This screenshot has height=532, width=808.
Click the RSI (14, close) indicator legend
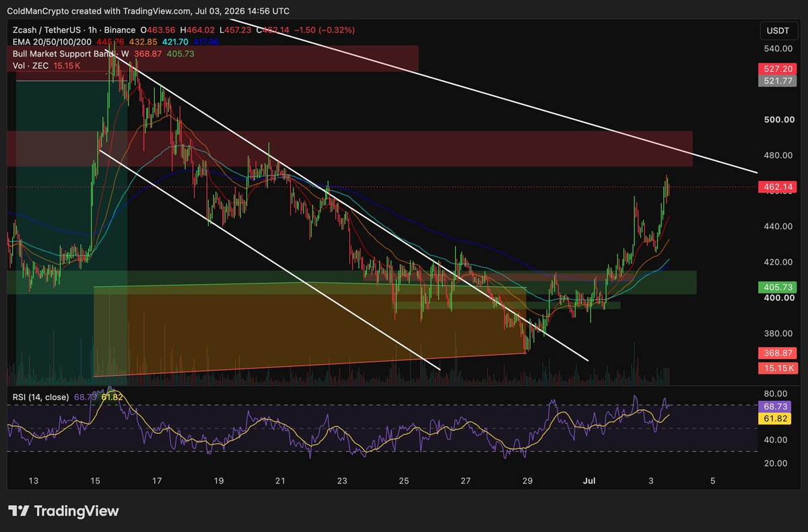pos(40,397)
